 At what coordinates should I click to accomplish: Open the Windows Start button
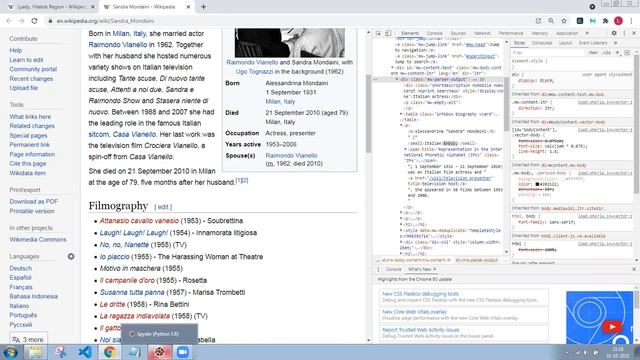pos(11,352)
